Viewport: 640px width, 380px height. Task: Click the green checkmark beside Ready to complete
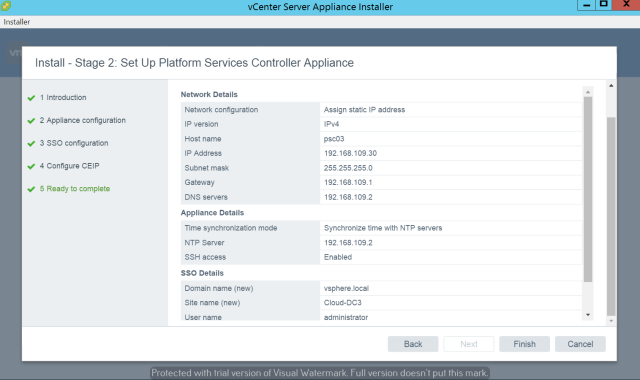click(31, 189)
